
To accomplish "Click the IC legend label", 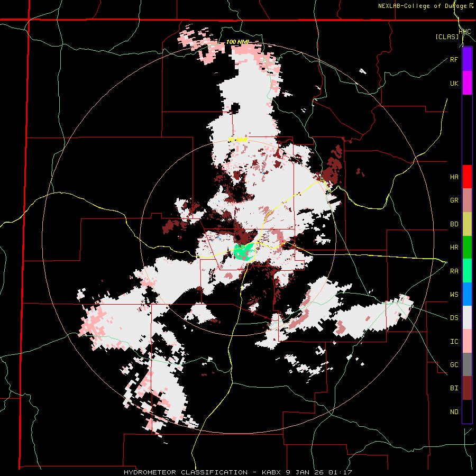I will (454, 342).
